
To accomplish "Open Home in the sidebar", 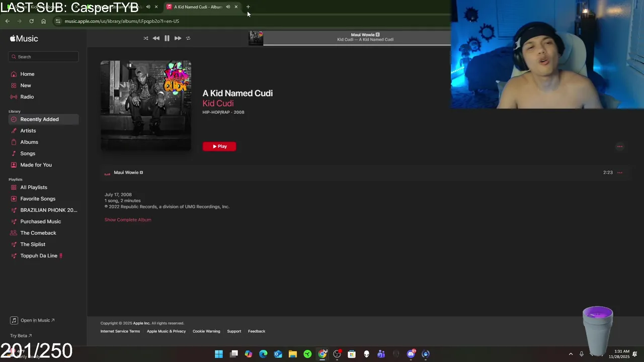I will point(43,74).
